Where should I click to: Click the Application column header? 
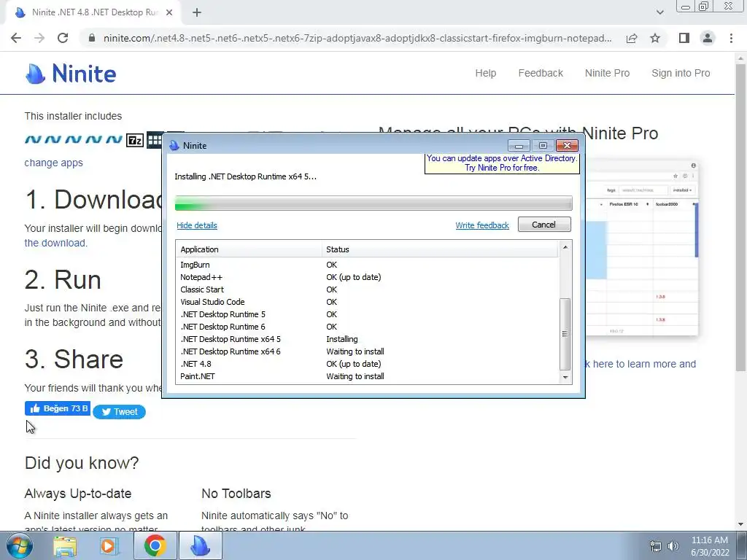coord(249,249)
